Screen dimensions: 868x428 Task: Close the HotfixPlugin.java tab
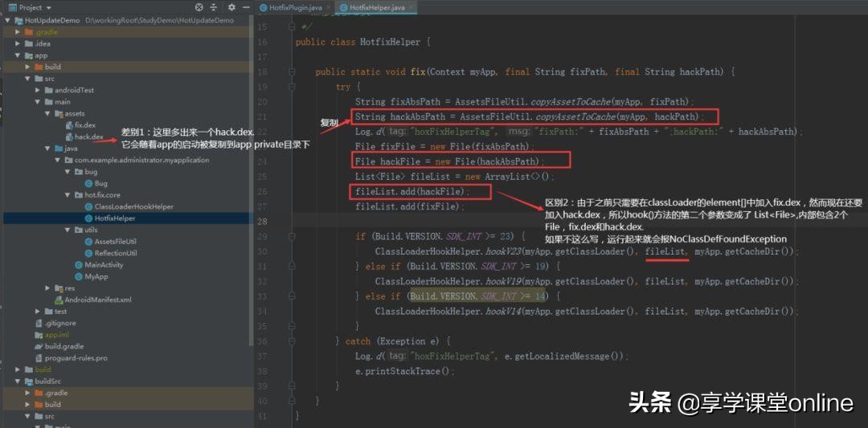328,8
